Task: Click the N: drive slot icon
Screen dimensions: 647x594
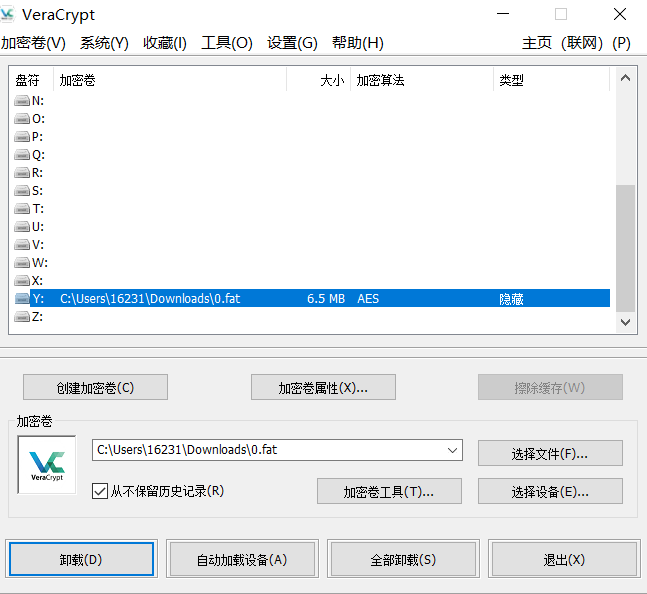Action: (22, 101)
